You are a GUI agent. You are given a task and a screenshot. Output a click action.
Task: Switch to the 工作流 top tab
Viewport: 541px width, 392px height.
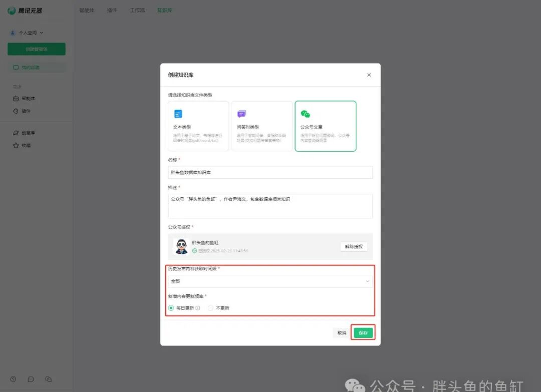tap(137, 11)
